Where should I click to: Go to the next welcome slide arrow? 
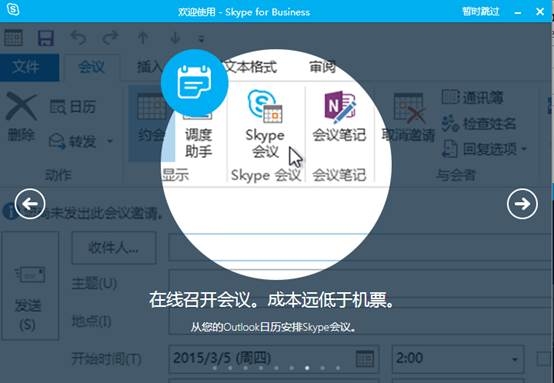[522, 204]
